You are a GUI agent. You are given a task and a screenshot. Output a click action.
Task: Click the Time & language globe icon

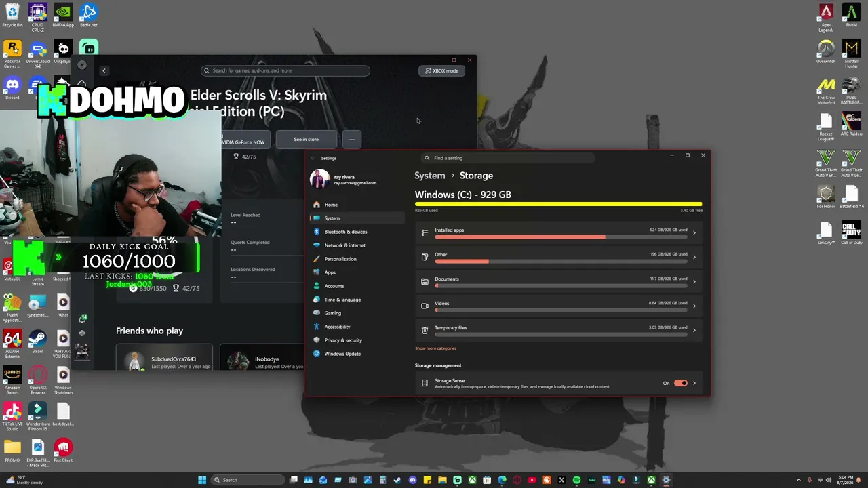coord(317,300)
